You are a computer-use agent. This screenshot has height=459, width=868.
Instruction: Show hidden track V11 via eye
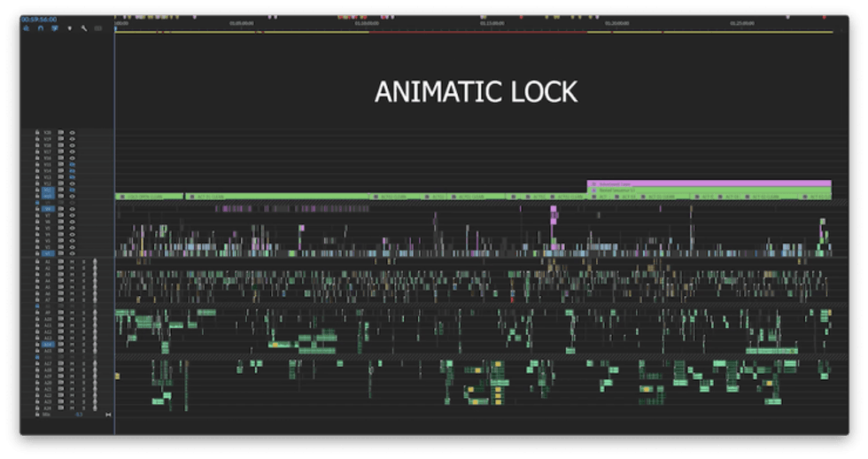72,190
